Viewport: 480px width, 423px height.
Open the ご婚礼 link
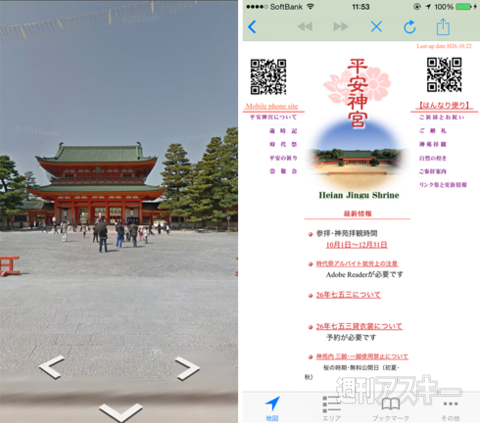(x=433, y=131)
